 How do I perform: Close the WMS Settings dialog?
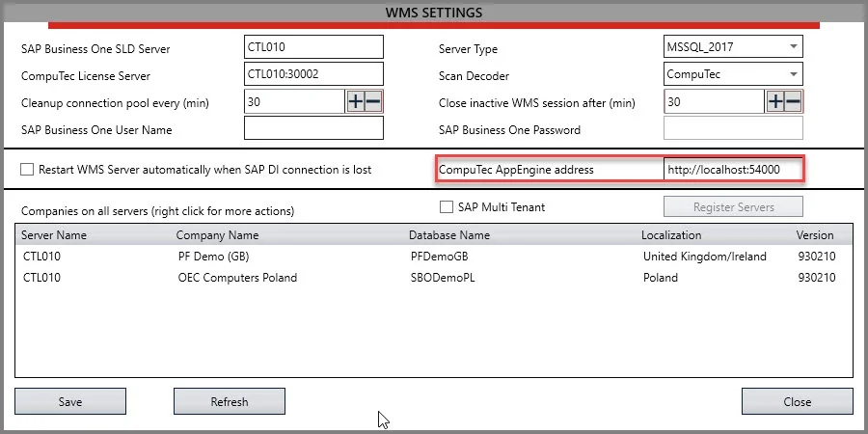[797, 401]
